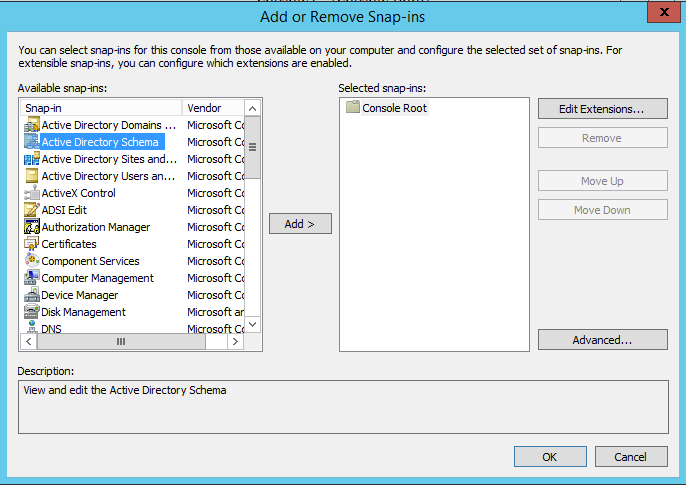Click the snap-in list scroll down arrow
Viewport: 686px width, 485px height.
pos(252,324)
